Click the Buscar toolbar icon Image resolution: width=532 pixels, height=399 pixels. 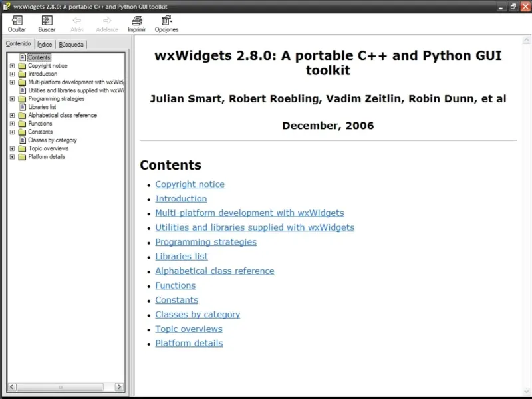(x=47, y=21)
